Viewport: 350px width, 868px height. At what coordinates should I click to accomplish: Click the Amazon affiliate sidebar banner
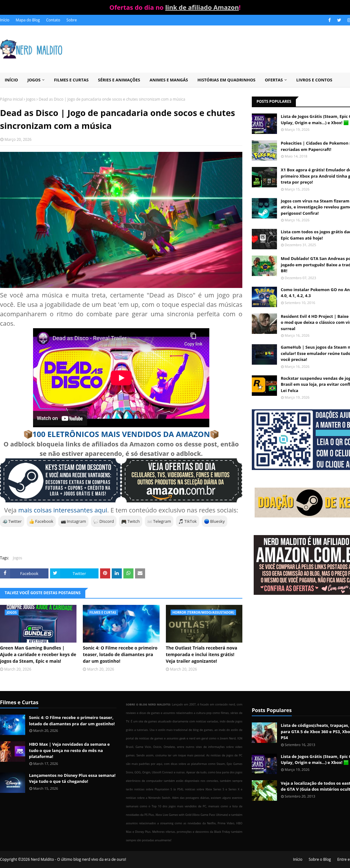(302, 565)
